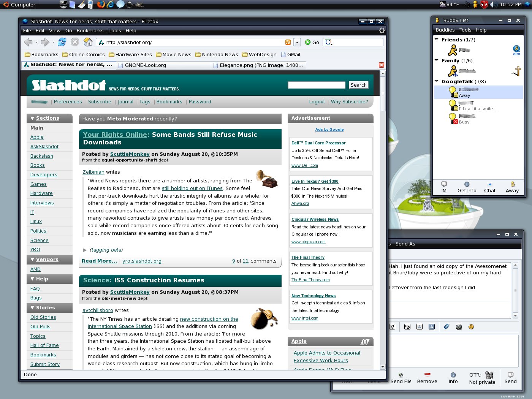Launch Terminal from the top panel

[63, 5]
